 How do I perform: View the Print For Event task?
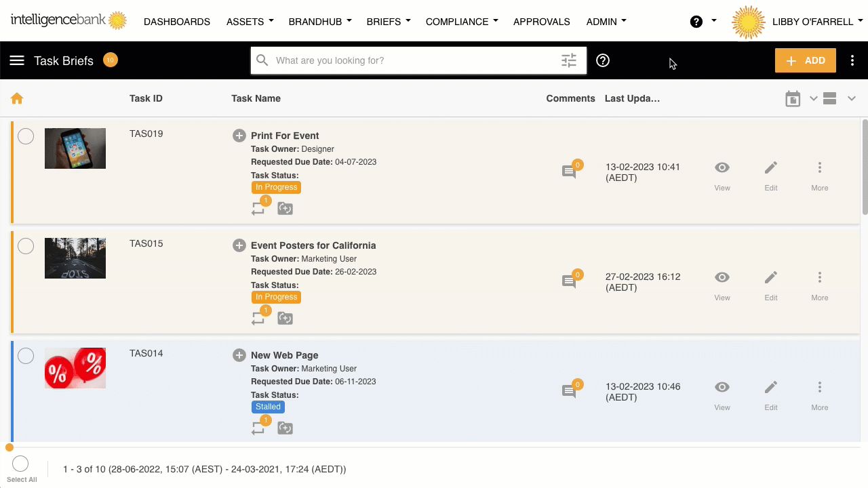point(722,173)
